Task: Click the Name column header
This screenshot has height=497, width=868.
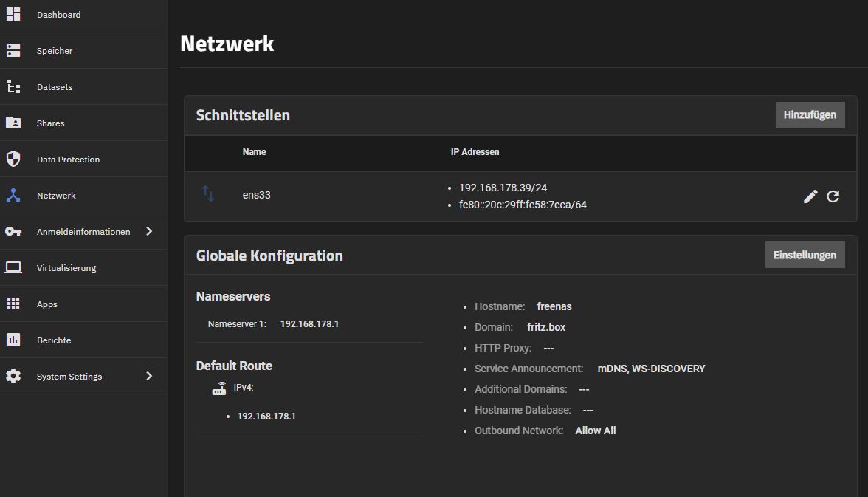Action: (254, 152)
